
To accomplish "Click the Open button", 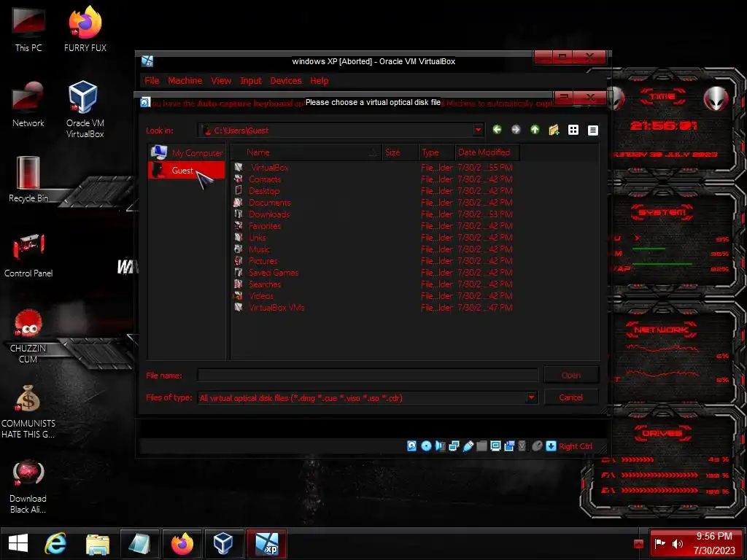I will click(570, 376).
